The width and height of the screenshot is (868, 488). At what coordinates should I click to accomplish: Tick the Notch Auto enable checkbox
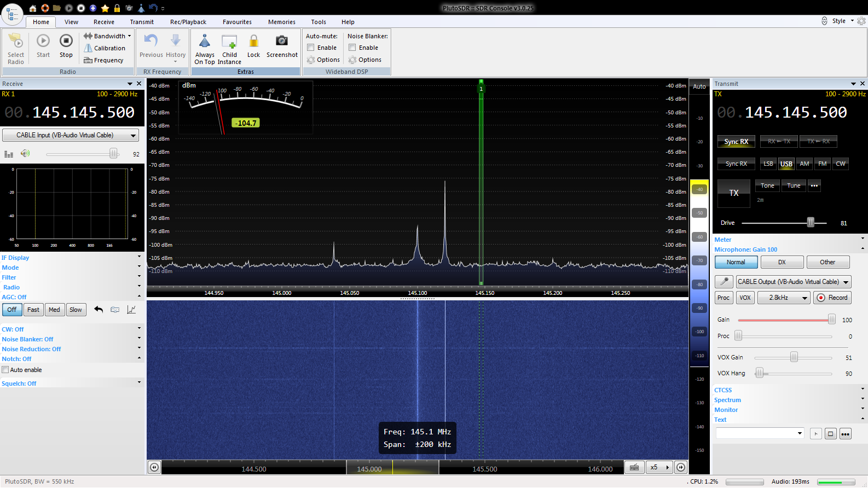[x=5, y=370]
